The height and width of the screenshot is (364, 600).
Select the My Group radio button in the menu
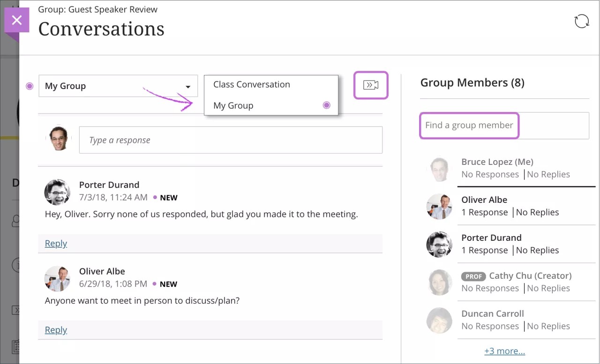click(326, 105)
